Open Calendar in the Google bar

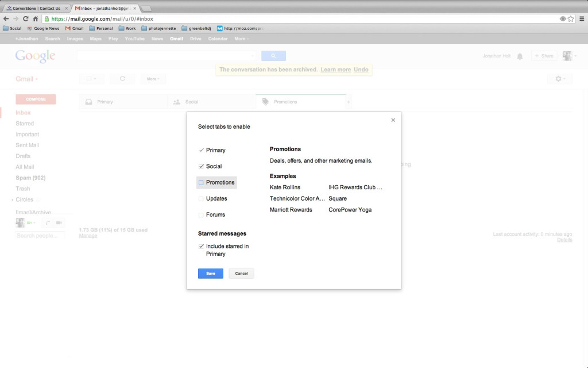pyautogui.click(x=218, y=39)
